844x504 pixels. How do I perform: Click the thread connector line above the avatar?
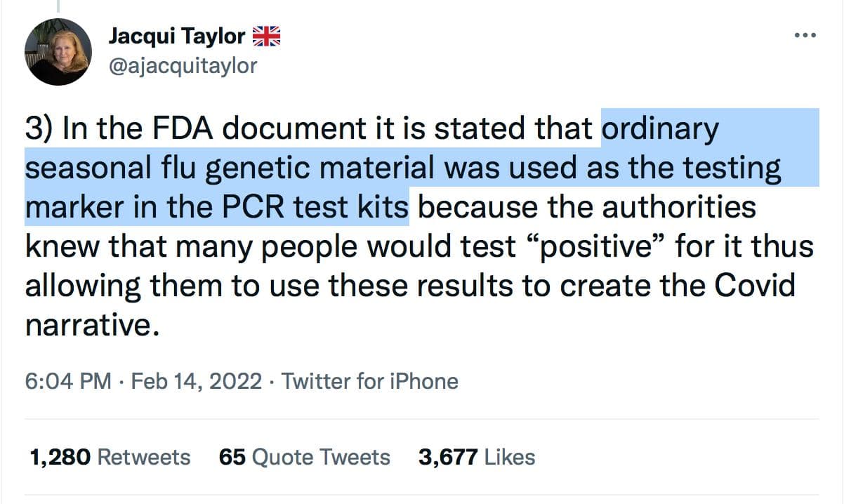pyautogui.click(x=58, y=6)
